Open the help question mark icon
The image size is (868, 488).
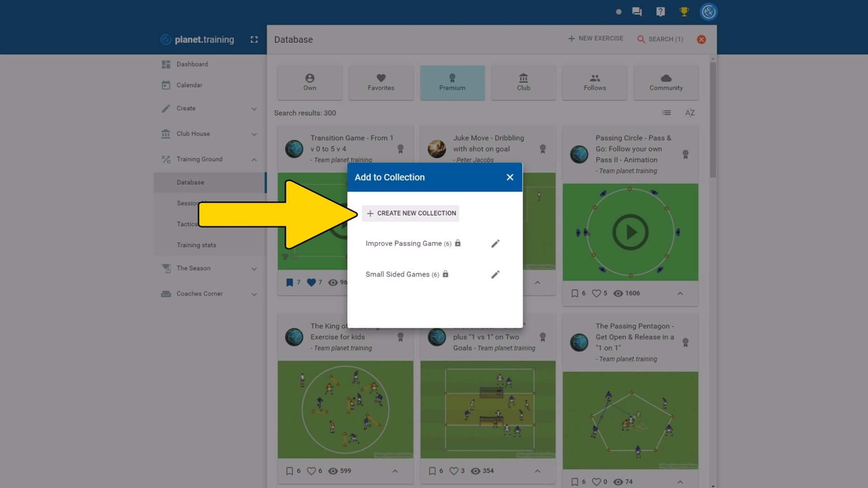pos(660,12)
